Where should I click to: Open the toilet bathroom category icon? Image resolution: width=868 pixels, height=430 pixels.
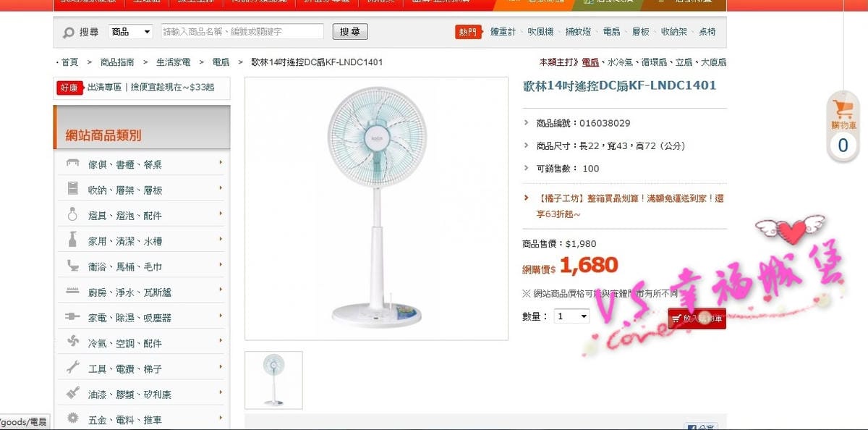(x=72, y=266)
